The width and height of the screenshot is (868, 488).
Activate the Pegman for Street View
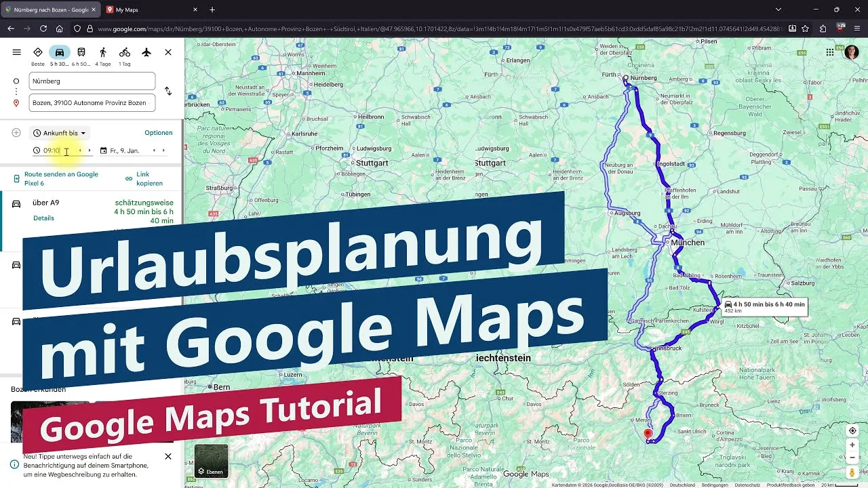click(852, 472)
